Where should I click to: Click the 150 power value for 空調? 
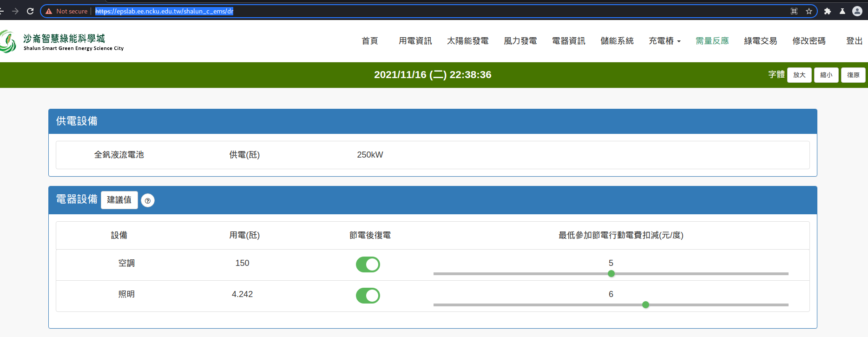click(242, 263)
